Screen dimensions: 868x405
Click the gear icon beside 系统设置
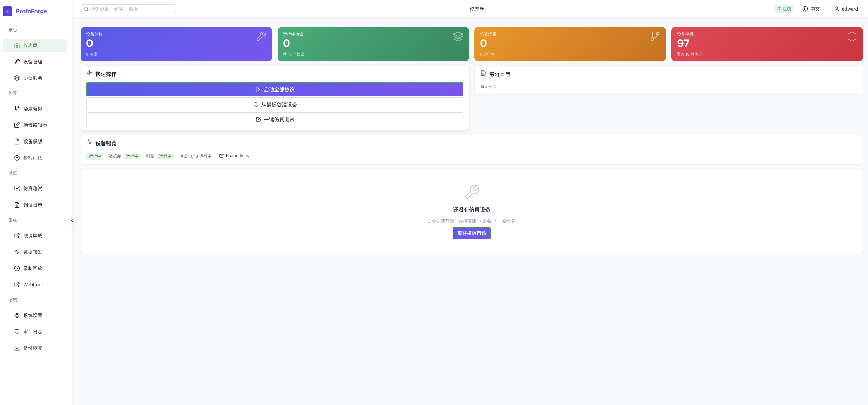(x=17, y=315)
